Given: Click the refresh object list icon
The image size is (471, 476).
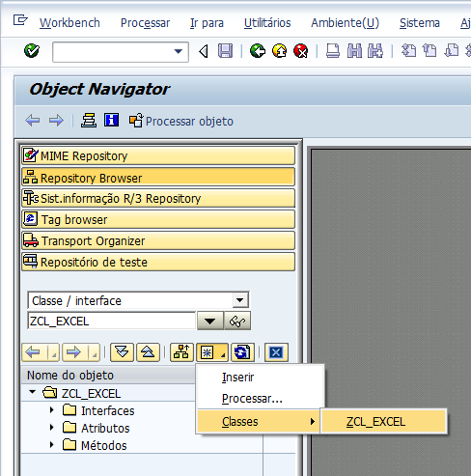Looking at the screenshot, I should click(x=242, y=352).
